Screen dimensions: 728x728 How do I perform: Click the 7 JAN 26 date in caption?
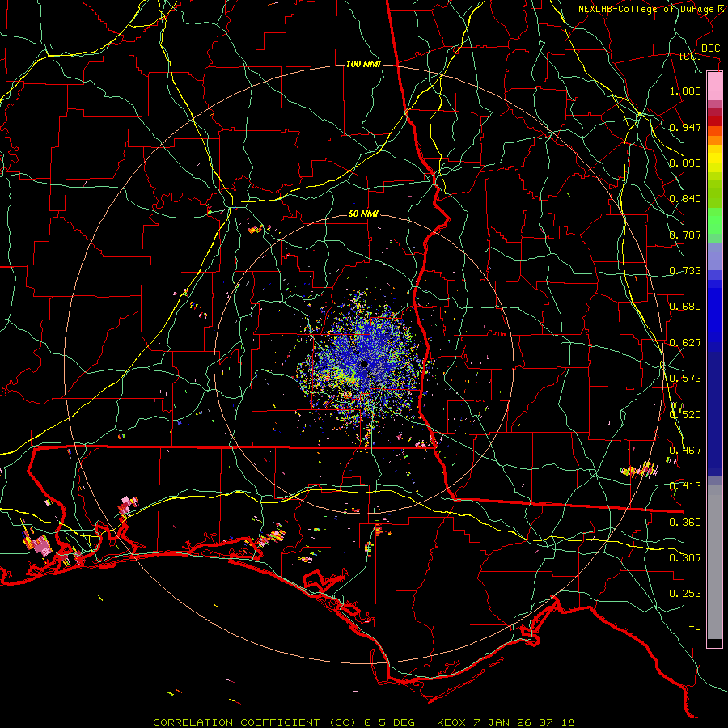(503, 722)
